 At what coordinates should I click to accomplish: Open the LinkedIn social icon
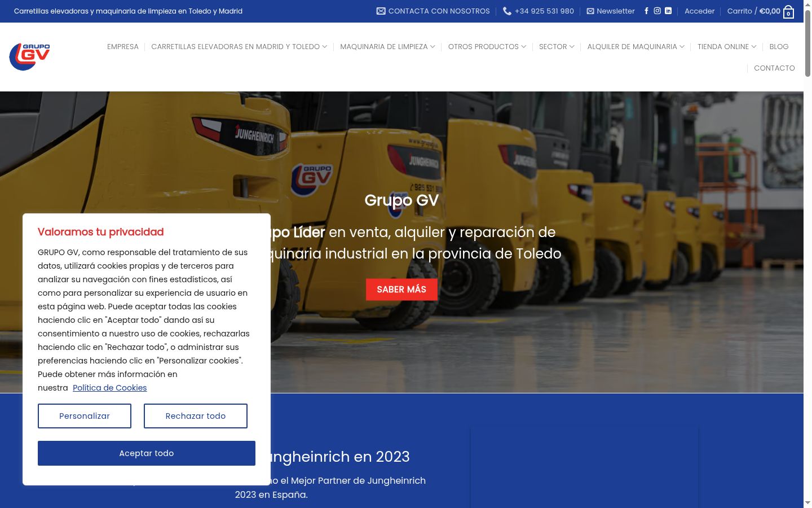668,11
